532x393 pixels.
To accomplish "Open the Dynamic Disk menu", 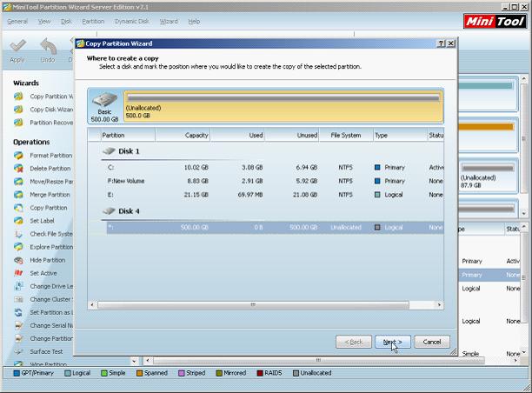I will 131,22.
